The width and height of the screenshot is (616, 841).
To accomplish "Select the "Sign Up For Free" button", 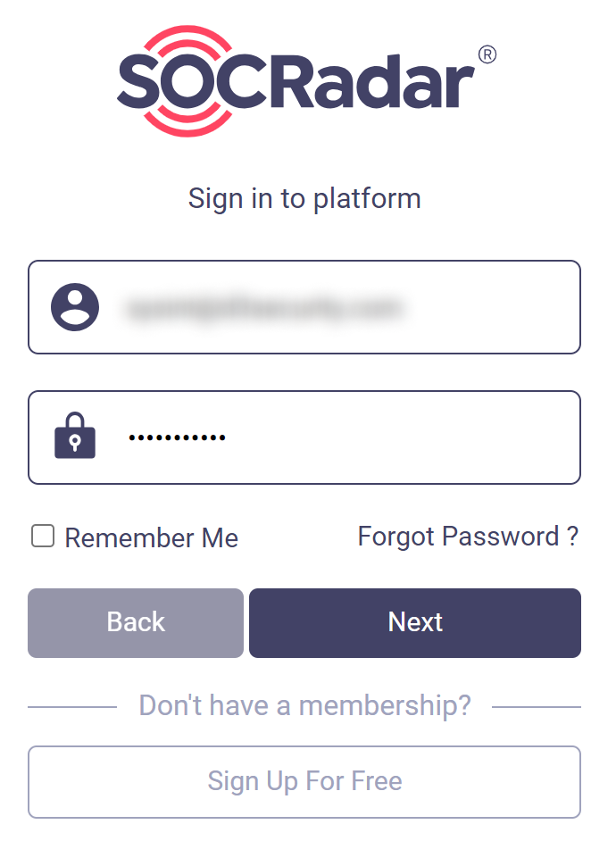I will 304,781.
